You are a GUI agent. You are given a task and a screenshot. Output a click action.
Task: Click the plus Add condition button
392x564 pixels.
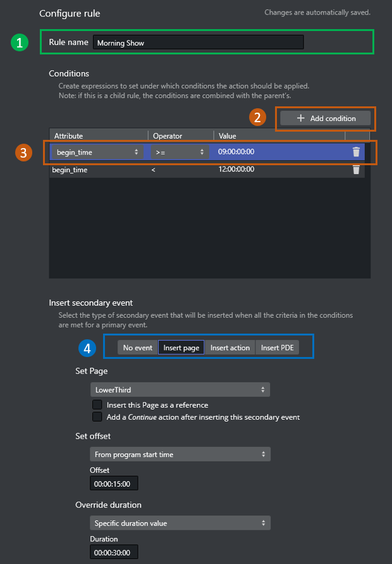point(326,118)
